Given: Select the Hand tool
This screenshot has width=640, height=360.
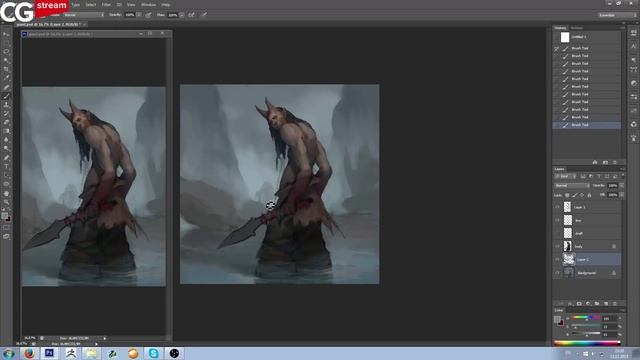Looking at the screenshot, I should click(x=6, y=193).
